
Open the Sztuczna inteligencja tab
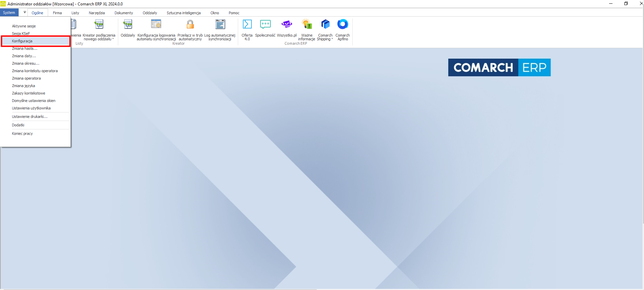[x=184, y=13]
